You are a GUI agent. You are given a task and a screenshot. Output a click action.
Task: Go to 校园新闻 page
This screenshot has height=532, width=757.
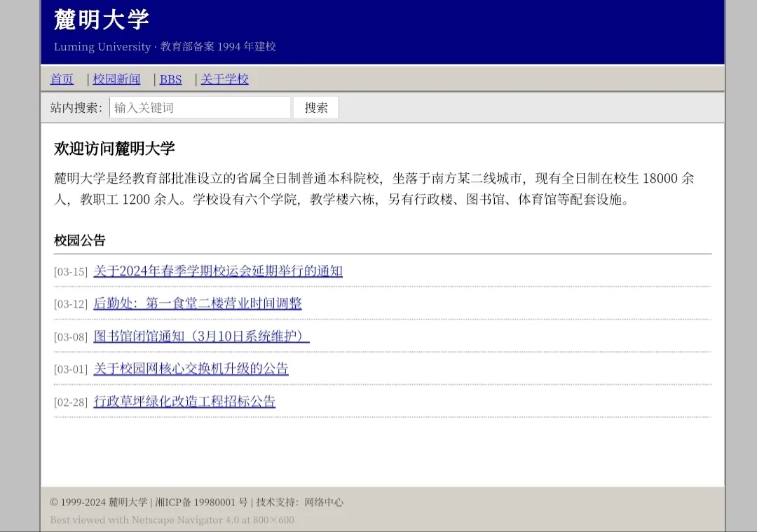tap(116, 79)
